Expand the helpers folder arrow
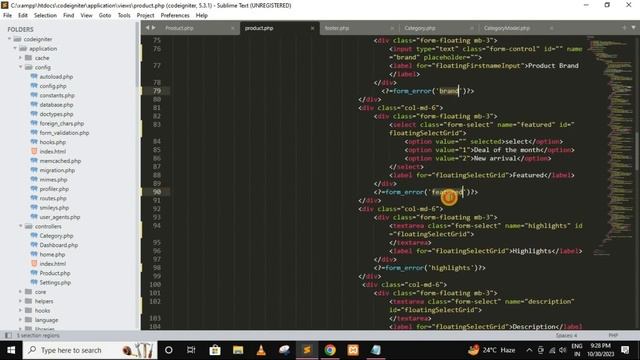 20,301
